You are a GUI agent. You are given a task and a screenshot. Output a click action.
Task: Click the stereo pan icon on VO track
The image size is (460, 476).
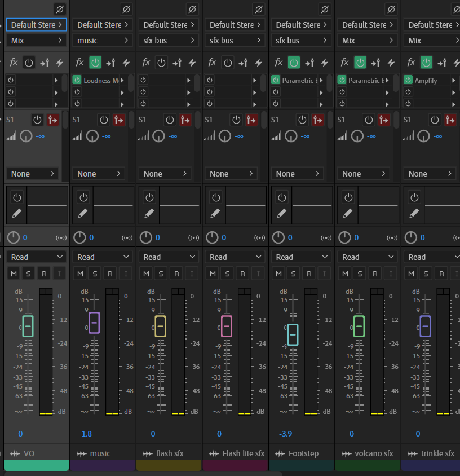61,237
